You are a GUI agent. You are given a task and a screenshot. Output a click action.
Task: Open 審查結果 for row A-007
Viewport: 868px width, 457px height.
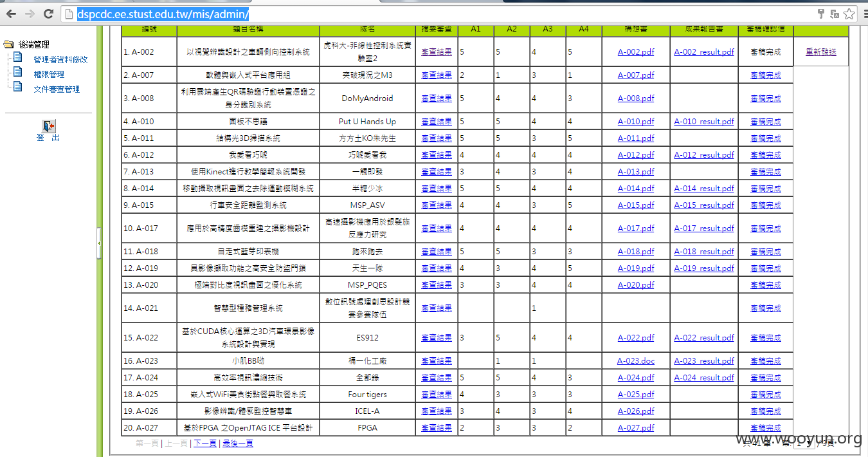pyautogui.click(x=437, y=75)
